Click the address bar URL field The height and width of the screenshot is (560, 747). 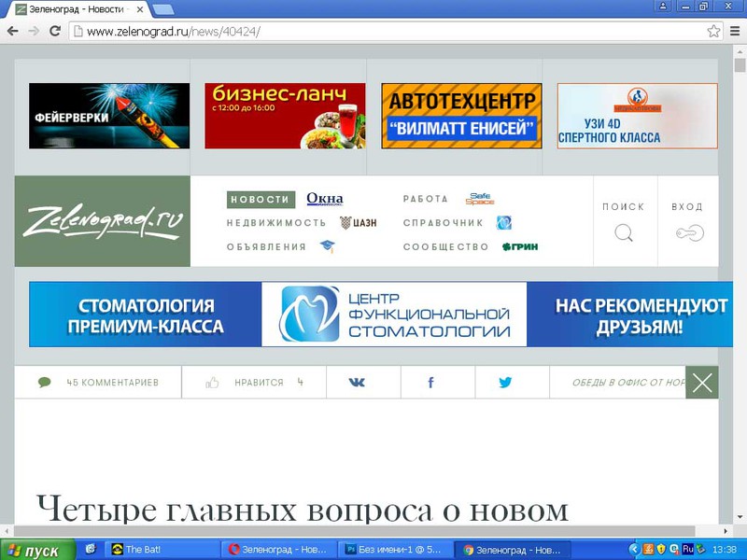point(373,31)
